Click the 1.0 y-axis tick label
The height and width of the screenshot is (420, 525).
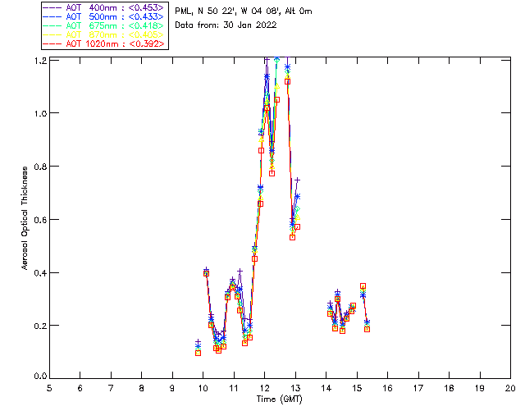[40, 113]
